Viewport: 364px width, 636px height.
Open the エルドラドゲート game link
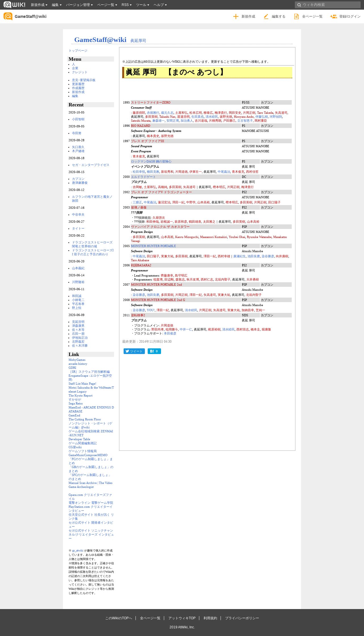(x=143, y=177)
